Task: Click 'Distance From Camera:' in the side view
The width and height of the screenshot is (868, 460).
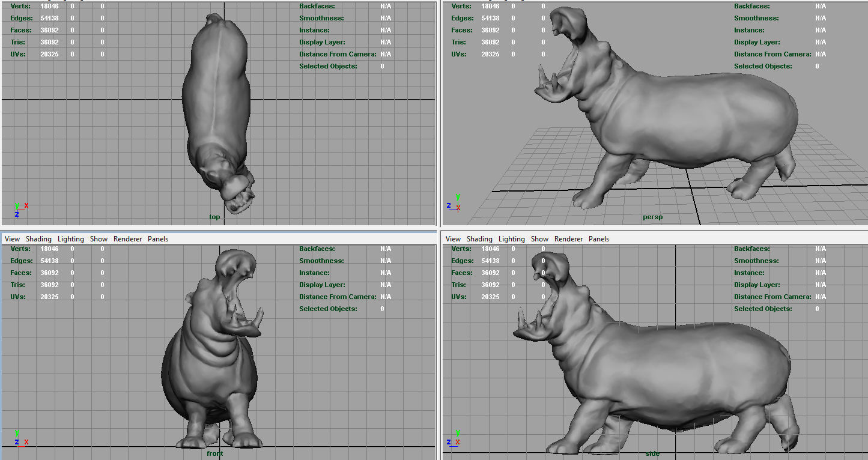Action: (x=772, y=297)
